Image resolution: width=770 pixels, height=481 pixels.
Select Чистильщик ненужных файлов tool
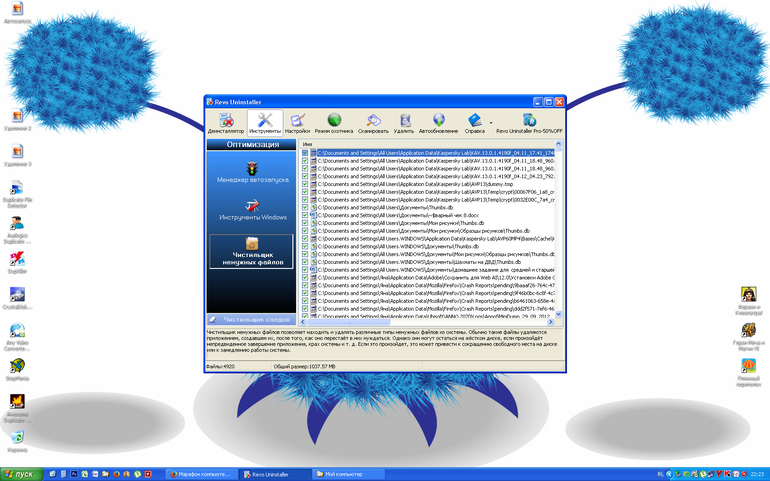click(x=252, y=251)
